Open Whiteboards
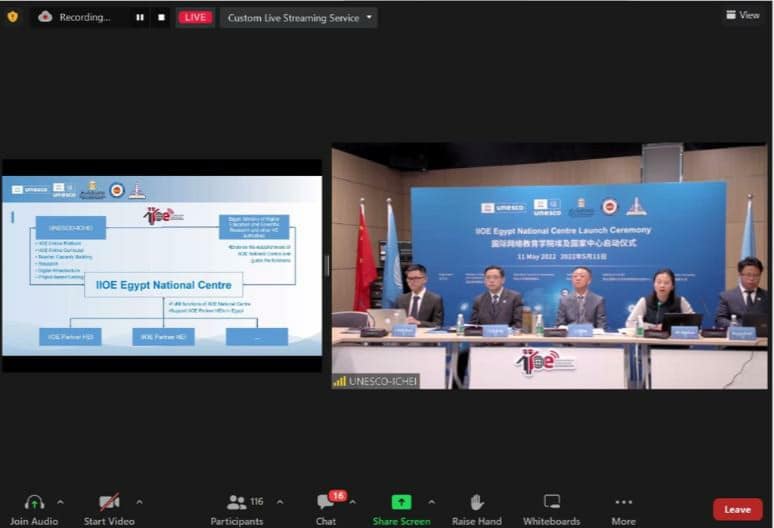 pos(552,503)
